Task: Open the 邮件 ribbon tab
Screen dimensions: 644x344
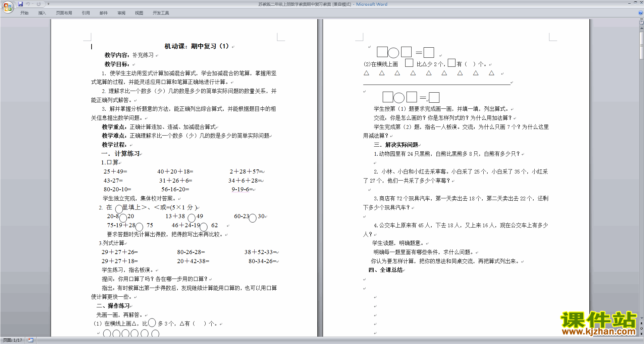Action: point(104,13)
